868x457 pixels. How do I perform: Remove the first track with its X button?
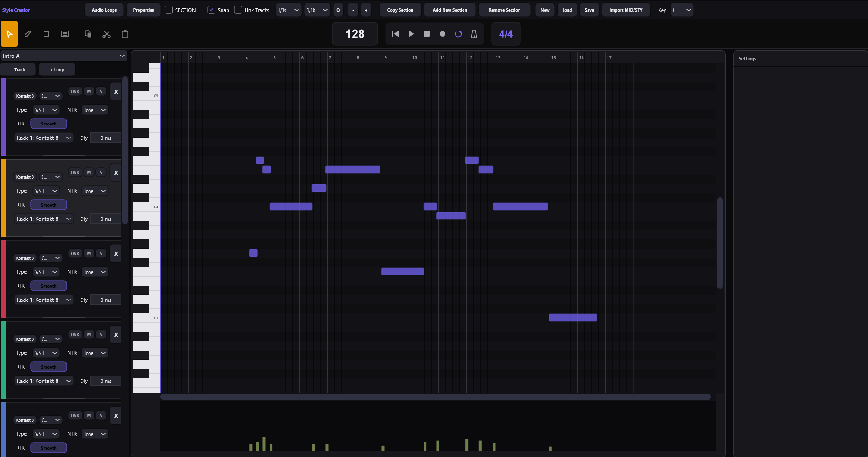(x=116, y=92)
